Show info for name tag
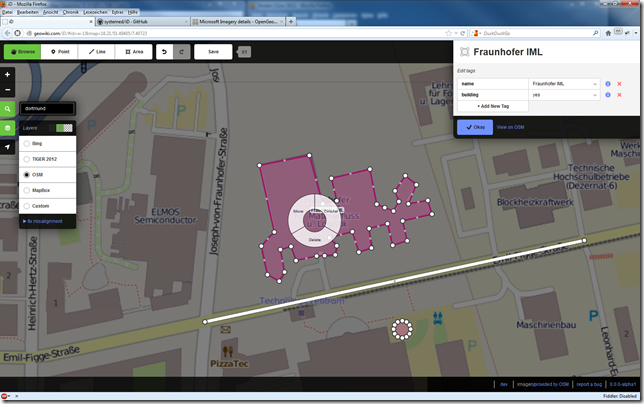 point(608,84)
